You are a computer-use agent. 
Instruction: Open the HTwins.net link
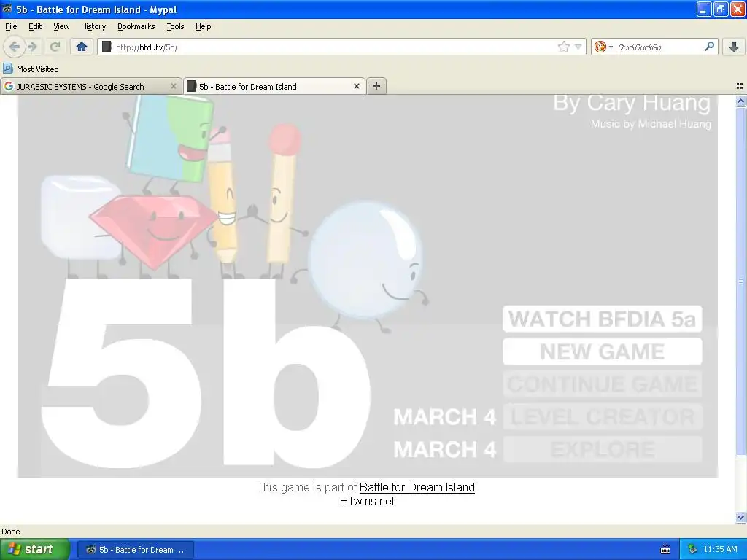(368, 501)
